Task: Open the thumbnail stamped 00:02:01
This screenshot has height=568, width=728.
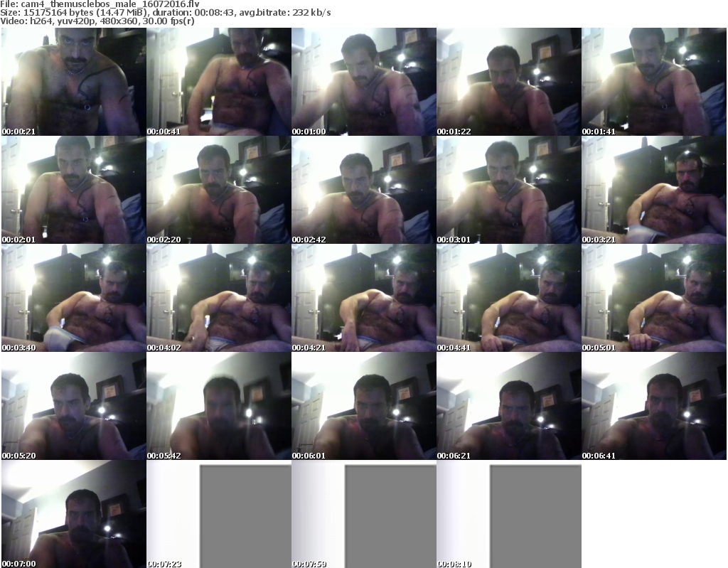Action: [74, 190]
